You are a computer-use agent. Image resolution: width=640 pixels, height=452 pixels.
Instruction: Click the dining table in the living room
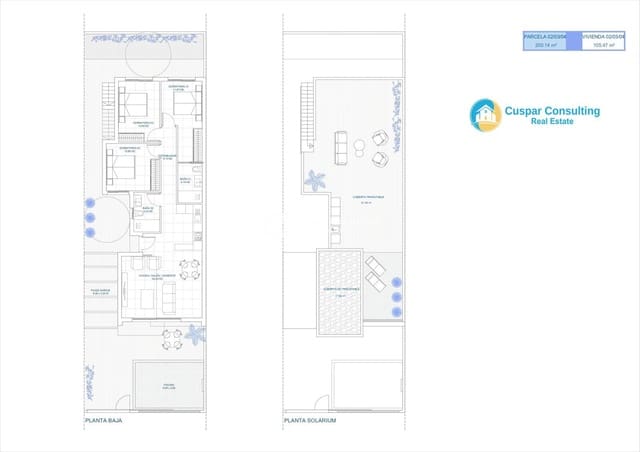tap(189, 269)
